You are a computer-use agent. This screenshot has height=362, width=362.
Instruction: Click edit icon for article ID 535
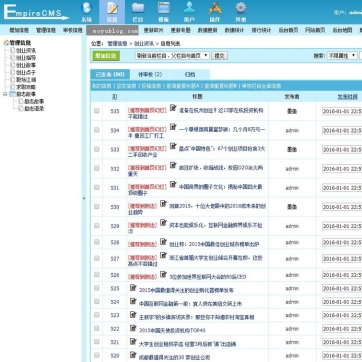(x=173, y=108)
